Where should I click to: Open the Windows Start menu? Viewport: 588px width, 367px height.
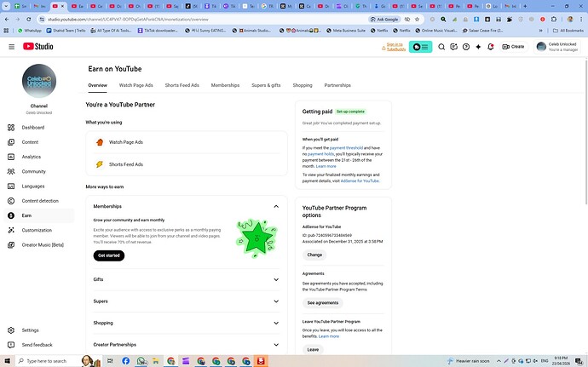(7, 361)
